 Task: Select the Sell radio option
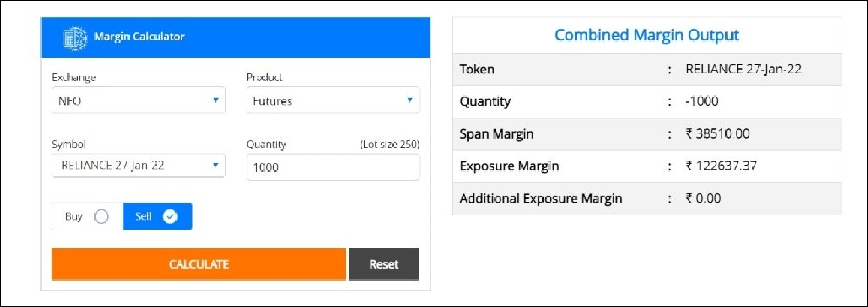(x=157, y=216)
